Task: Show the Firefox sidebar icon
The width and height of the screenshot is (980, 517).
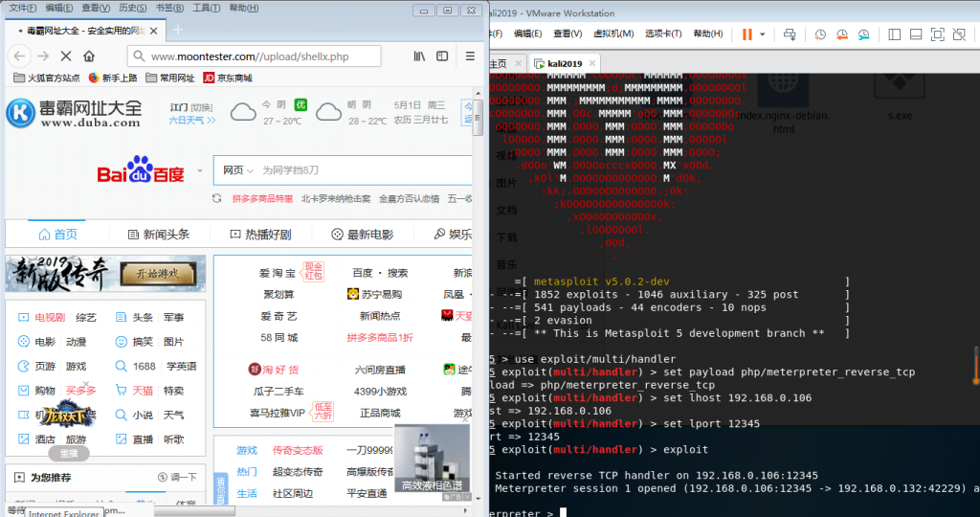Action: [442, 56]
